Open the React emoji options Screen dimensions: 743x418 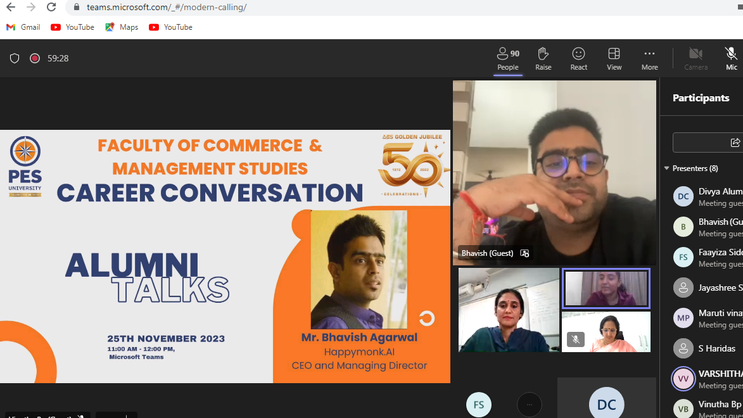click(578, 58)
